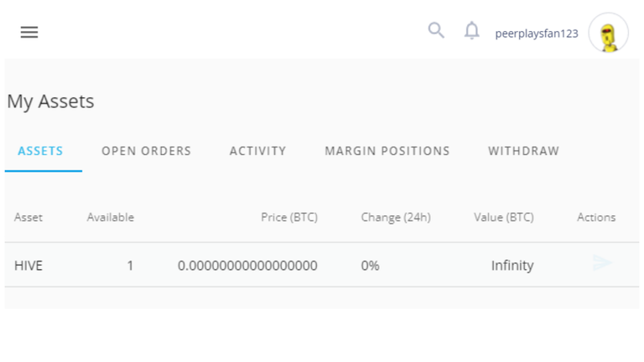Click the Infinity value cell
Screen dimensions: 644x362
coord(512,266)
